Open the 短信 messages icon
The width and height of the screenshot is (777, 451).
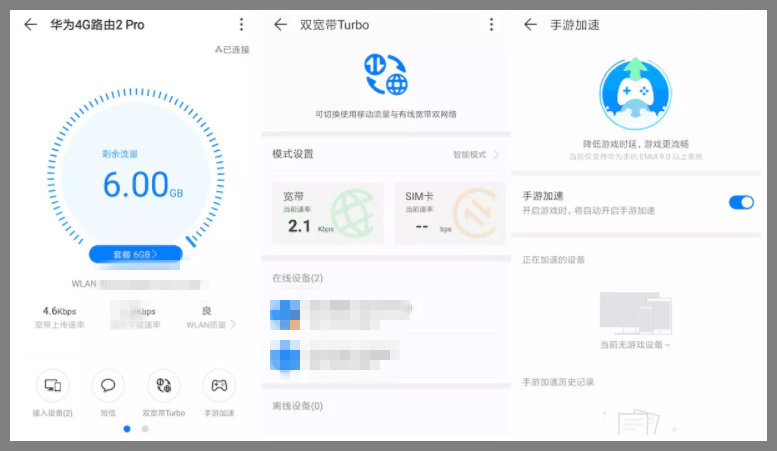point(108,385)
